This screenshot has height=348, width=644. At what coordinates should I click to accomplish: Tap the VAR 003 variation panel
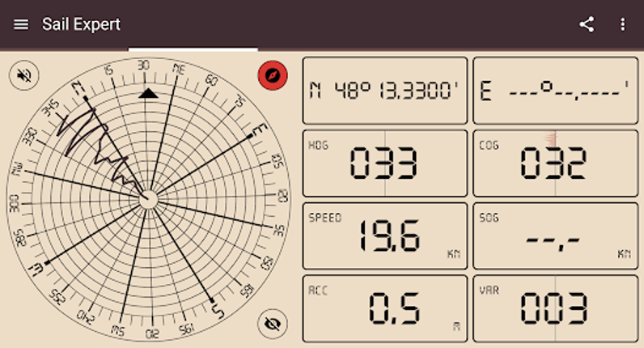[x=555, y=308]
